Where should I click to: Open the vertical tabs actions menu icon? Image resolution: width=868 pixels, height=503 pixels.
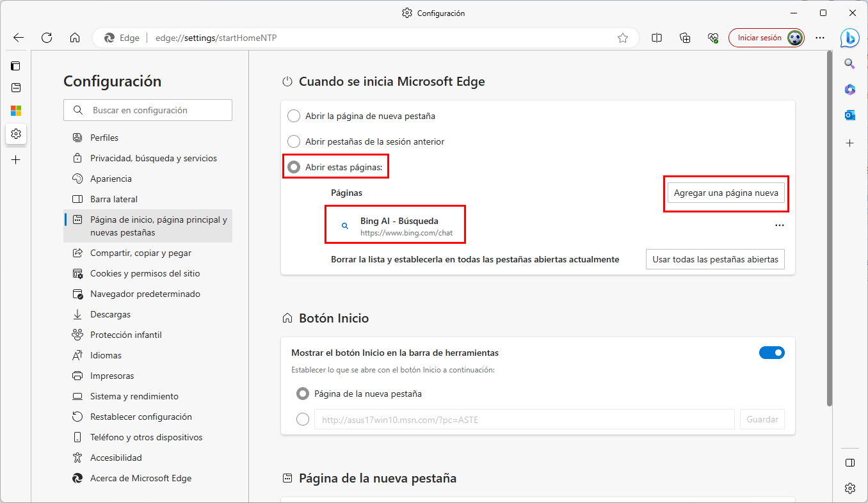(16, 65)
